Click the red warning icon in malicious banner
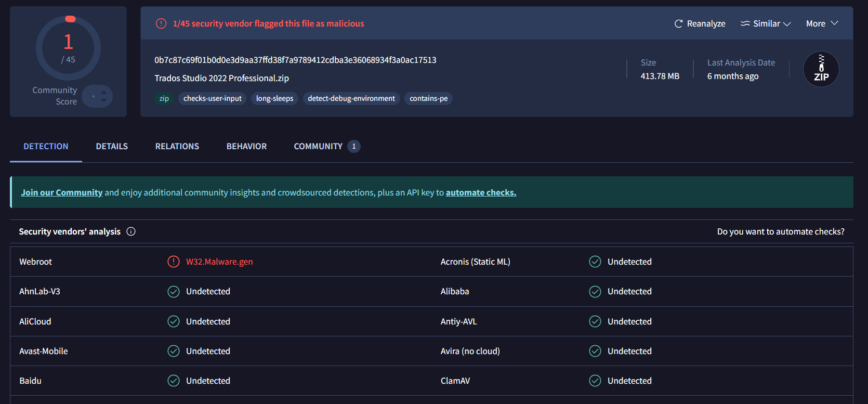This screenshot has height=404, width=868. click(x=161, y=23)
